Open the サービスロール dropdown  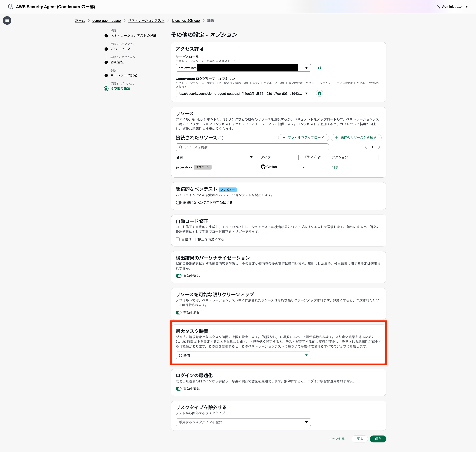(x=243, y=68)
